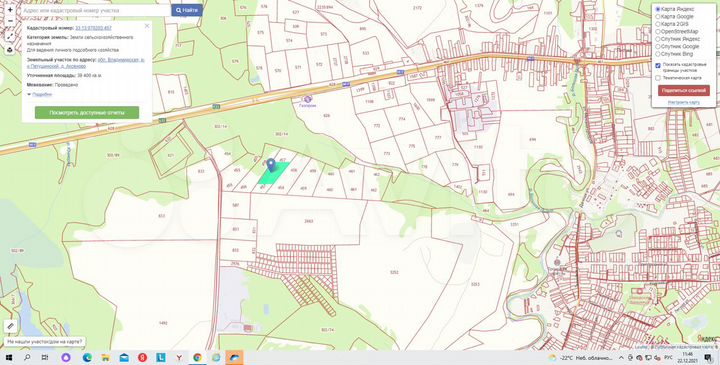Launch Microsoft Edge from taskbar
Image resolution: width=720 pixels, height=365 pixels.
(x=87, y=358)
